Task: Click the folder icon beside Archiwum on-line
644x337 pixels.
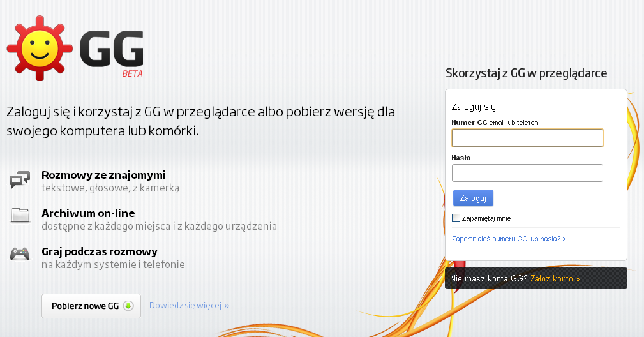Action: tap(20, 215)
